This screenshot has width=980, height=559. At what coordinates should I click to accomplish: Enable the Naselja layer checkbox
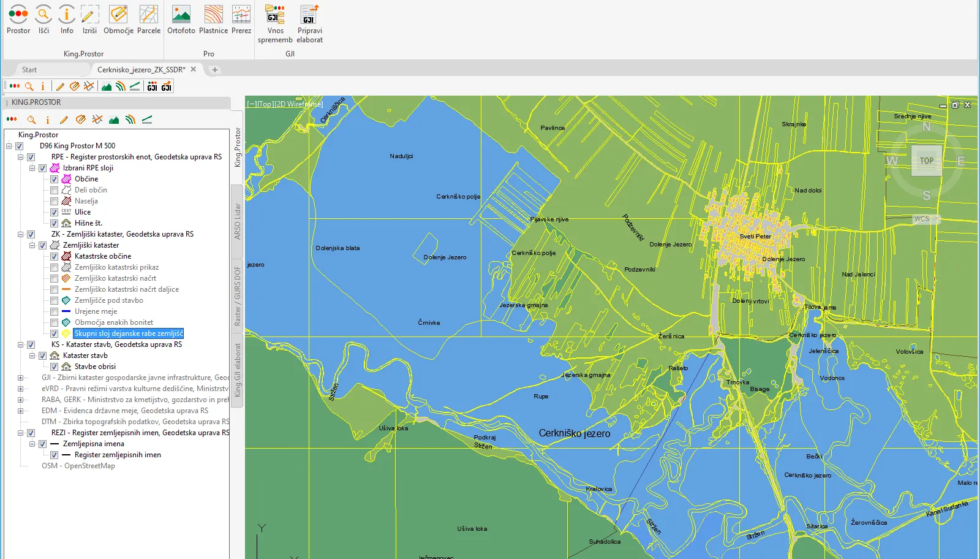tap(54, 201)
